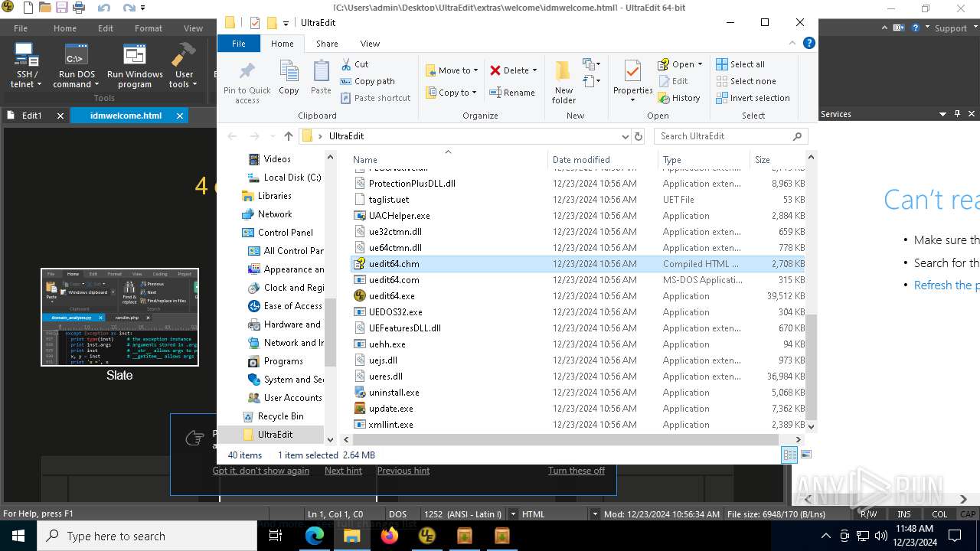Screen dimensions: 980x551
Task: Click the 'Previous hint' link
Action: point(403,471)
